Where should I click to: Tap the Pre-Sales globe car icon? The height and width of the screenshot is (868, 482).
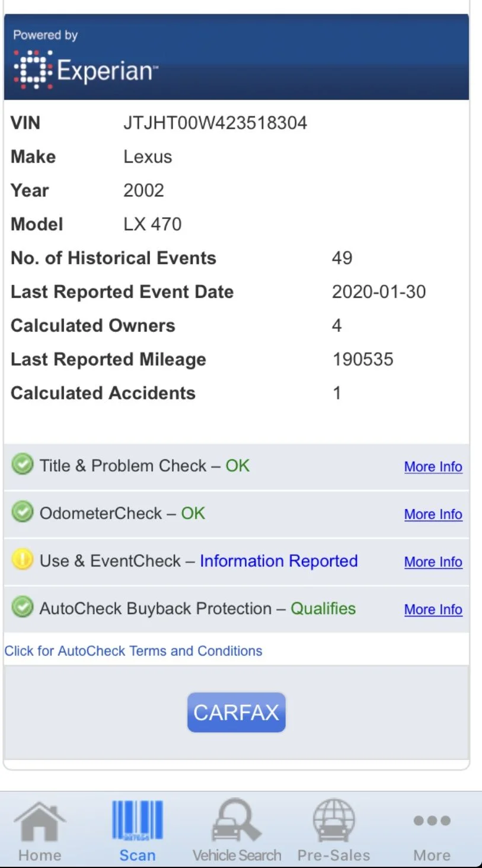pyautogui.click(x=334, y=821)
